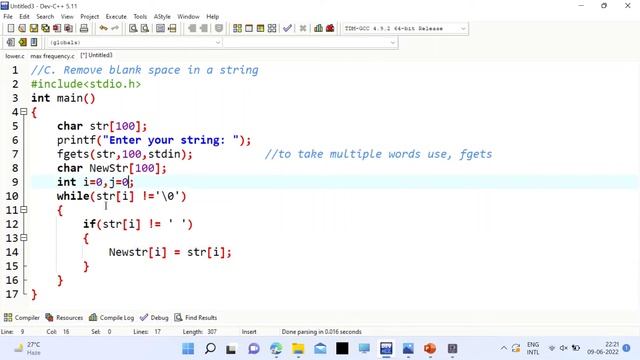640x360 pixels.
Task: Click the comment "//to take multiple words use, fgets"
Action: 378,154
